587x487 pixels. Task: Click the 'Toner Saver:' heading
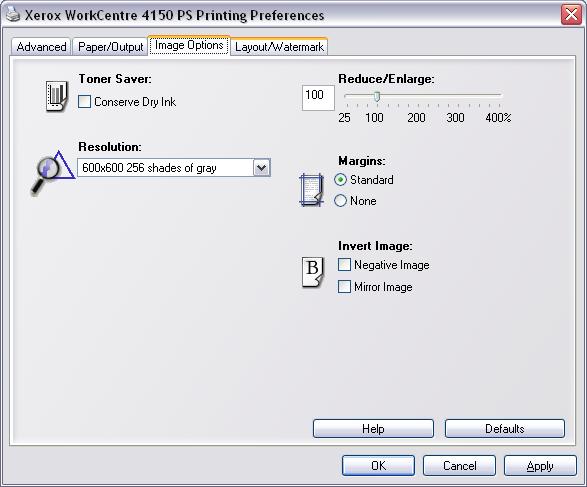point(115,79)
